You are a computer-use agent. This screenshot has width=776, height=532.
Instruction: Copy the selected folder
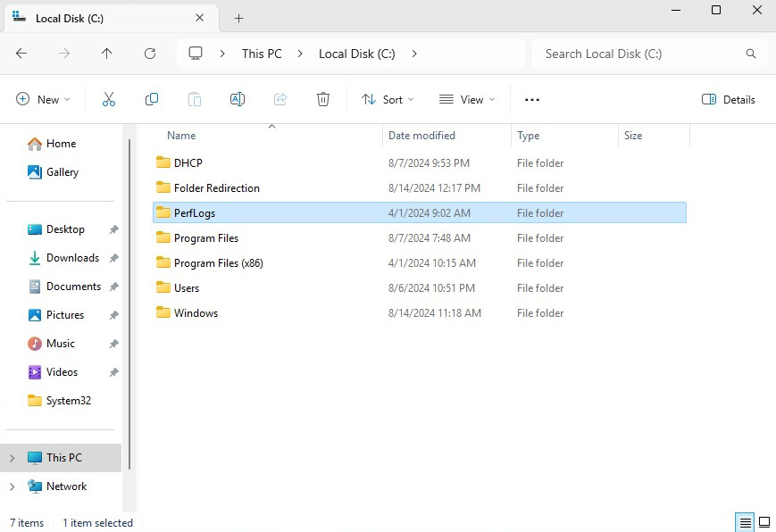152,99
